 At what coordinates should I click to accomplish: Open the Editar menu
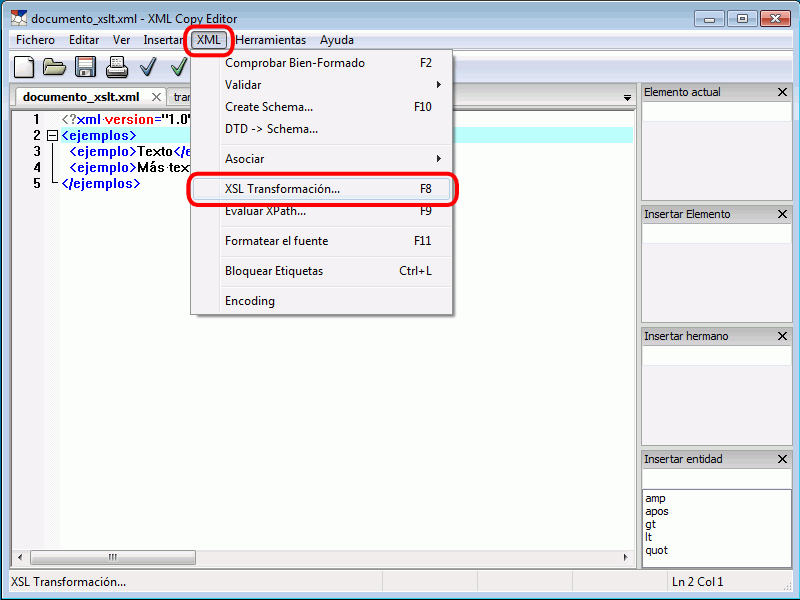tap(84, 40)
